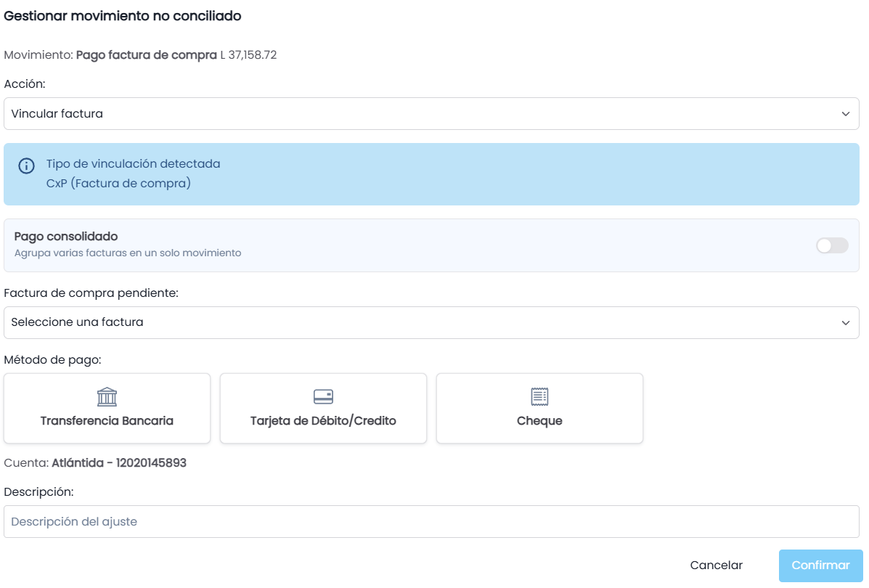Image resolution: width=869 pixels, height=588 pixels.
Task: Click the account text Atlántida - 12020145893
Action: click(119, 462)
